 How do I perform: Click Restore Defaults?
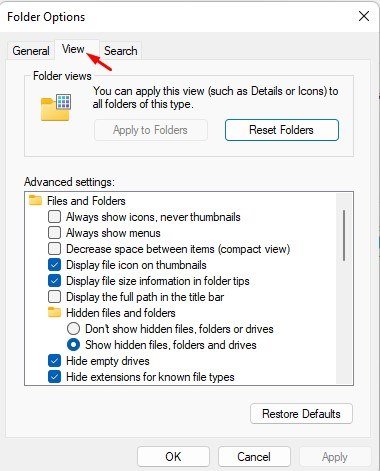pos(301,414)
